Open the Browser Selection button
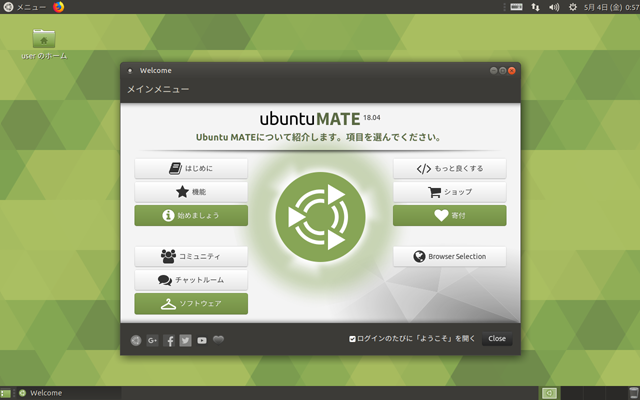This screenshot has height=400, width=640. pyautogui.click(x=449, y=256)
